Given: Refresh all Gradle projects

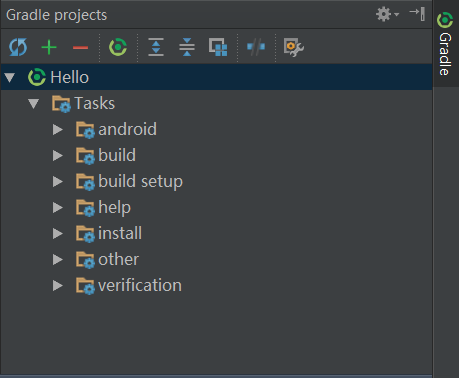Looking at the screenshot, I should pyautogui.click(x=18, y=47).
